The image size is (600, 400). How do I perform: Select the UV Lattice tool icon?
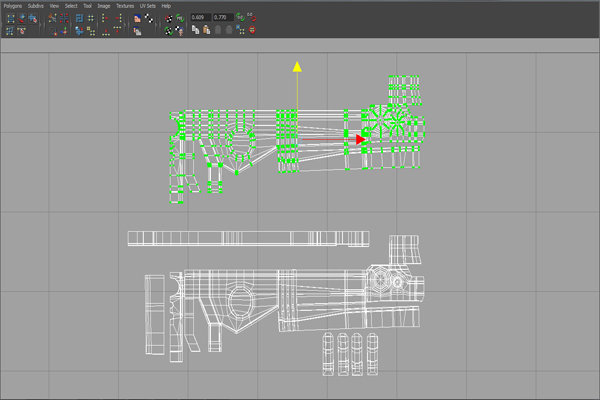click(10, 18)
